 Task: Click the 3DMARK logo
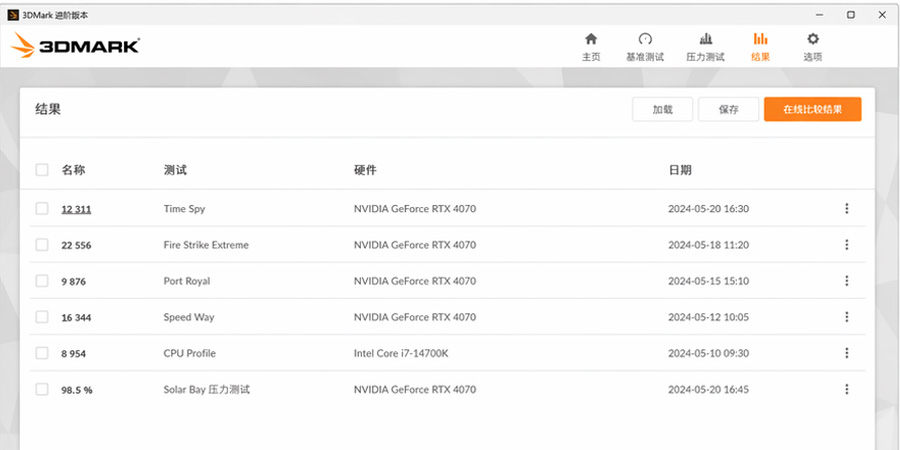point(75,45)
